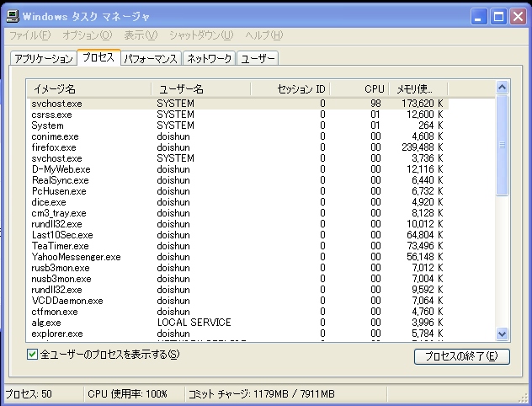Image resolution: width=532 pixels, height=406 pixels.
Task: Open the 表示 (View) menu
Action: (x=140, y=35)
